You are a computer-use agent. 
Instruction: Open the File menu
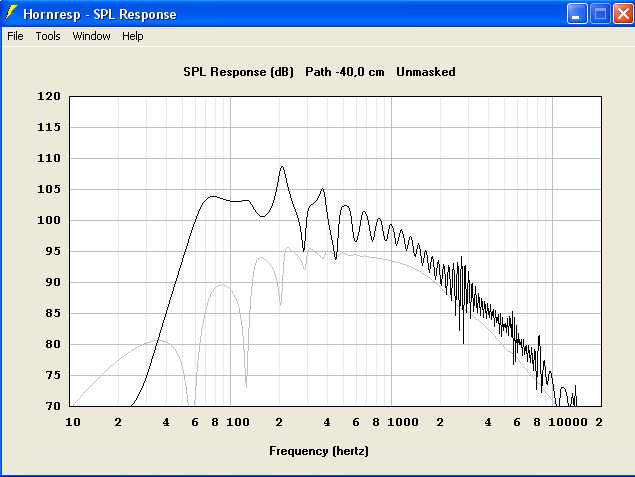pos(15,36)
